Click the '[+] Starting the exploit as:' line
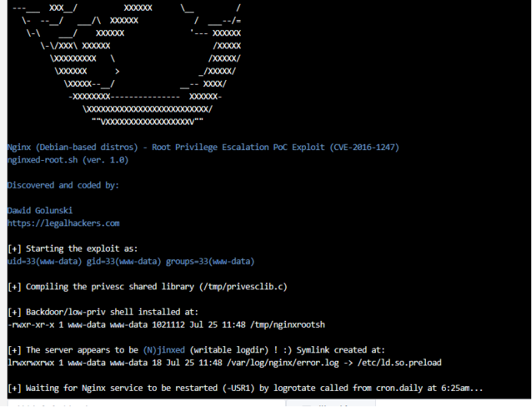The width and height of the screenshot is (532, 407). click(x=72, y=249)
